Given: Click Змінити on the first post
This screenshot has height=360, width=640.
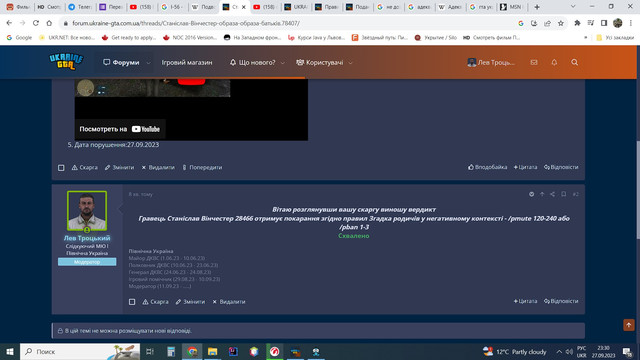Looking at the screenshot, I should [x=119, y=167].
